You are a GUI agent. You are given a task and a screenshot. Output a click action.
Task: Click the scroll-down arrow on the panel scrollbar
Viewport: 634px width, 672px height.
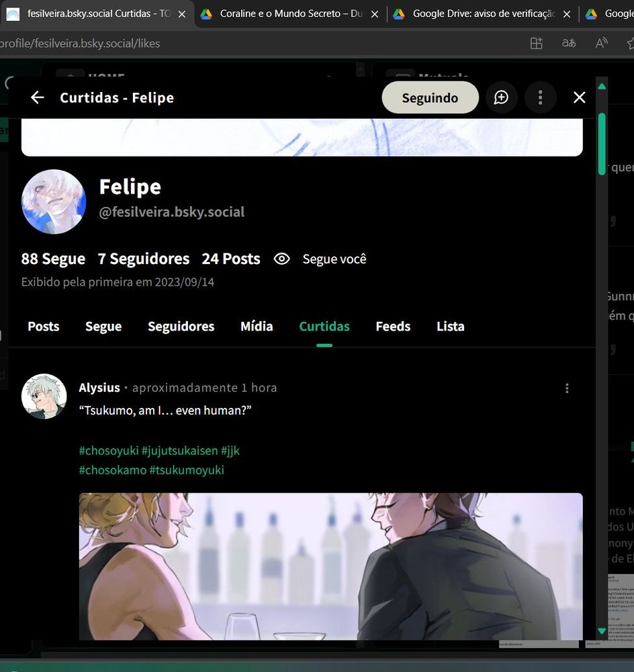point(602,631)
